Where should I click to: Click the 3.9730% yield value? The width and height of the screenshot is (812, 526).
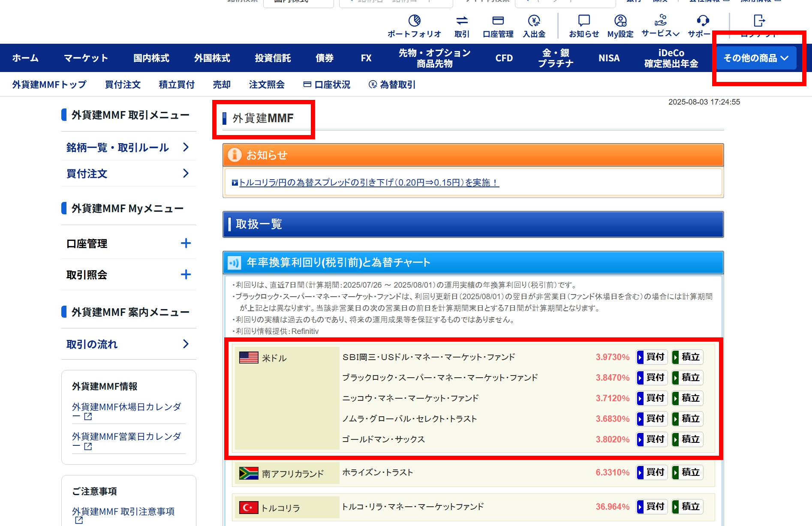coord(613,357)
